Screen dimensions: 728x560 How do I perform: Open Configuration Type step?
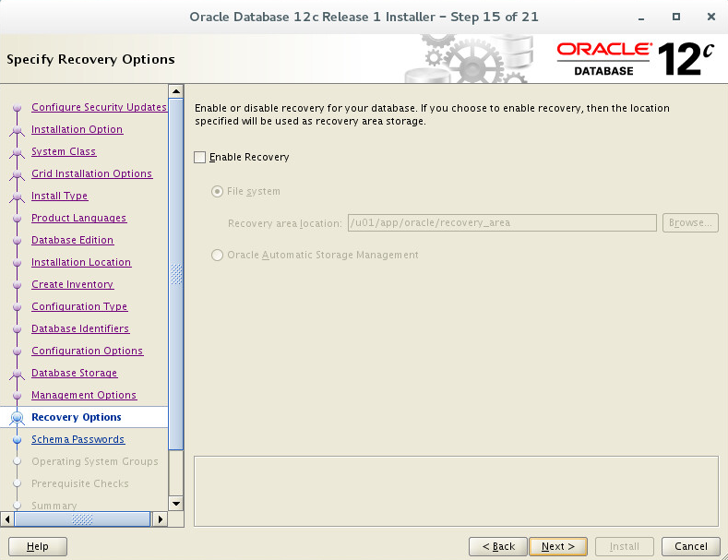pos(79,306)
